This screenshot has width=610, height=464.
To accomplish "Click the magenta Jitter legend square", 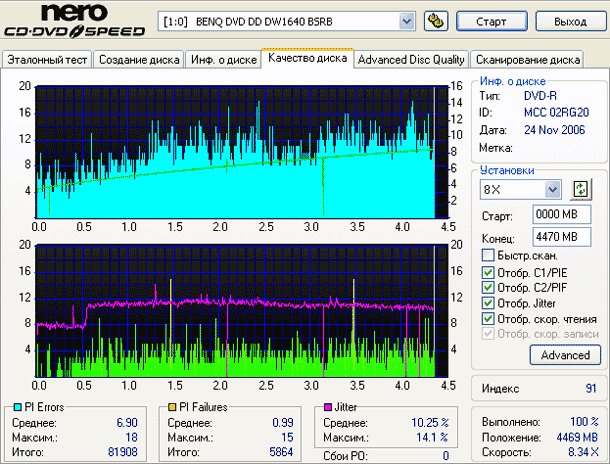I will 326,407.
